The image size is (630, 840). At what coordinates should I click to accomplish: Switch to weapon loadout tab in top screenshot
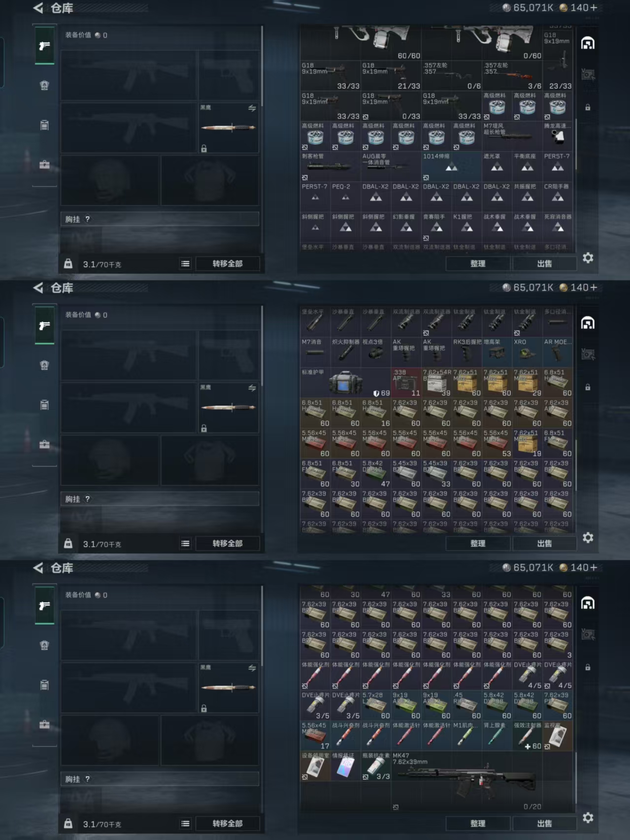[44, 46]
